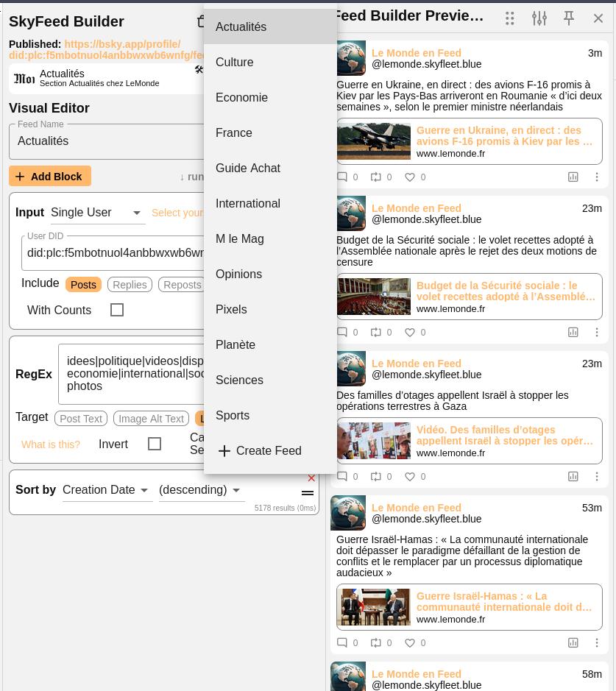616x691 pixels.
Task: Open the preview settings sliders icon
Action: coord(539,18)
